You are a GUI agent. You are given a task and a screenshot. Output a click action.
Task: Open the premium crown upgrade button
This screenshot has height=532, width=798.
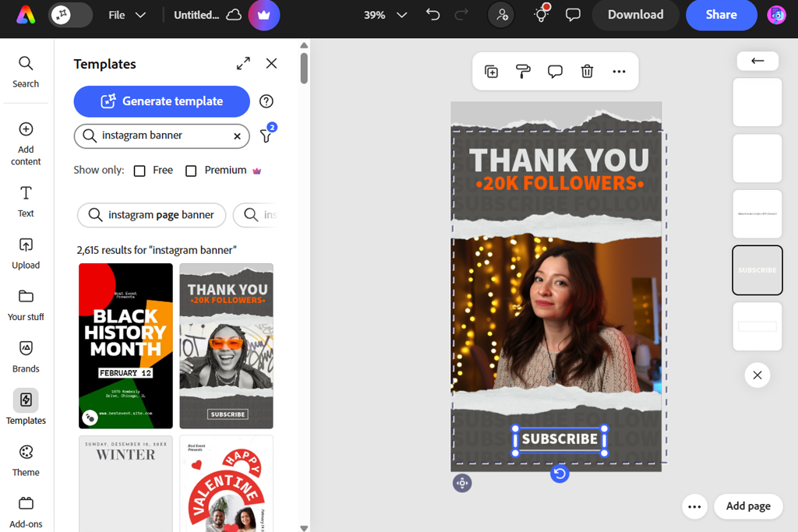pos(263,16)
